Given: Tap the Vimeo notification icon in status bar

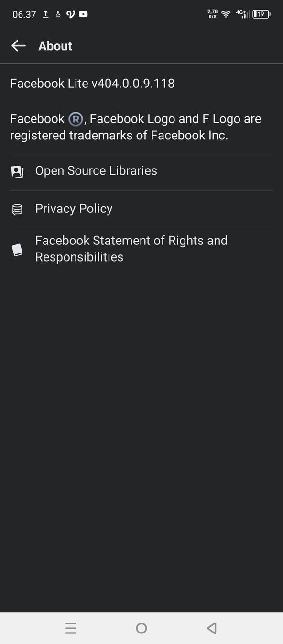Looking at the screenshot, I should click(x=70, y=14).
